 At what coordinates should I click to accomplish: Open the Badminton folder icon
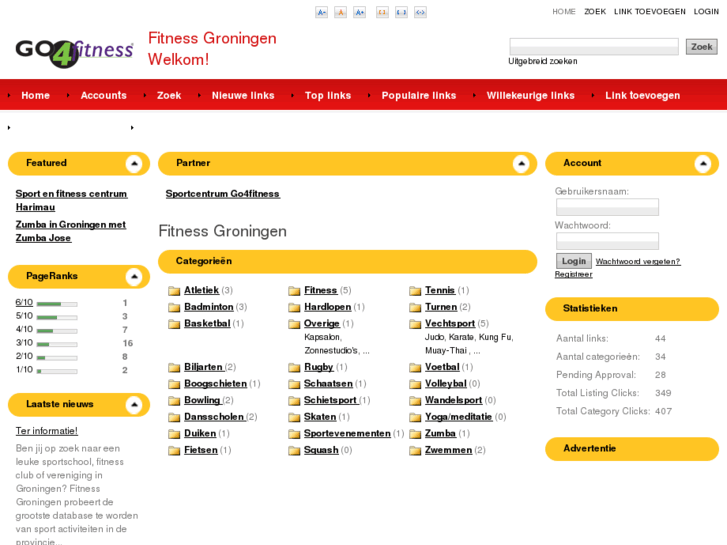(x=174, y=308)
